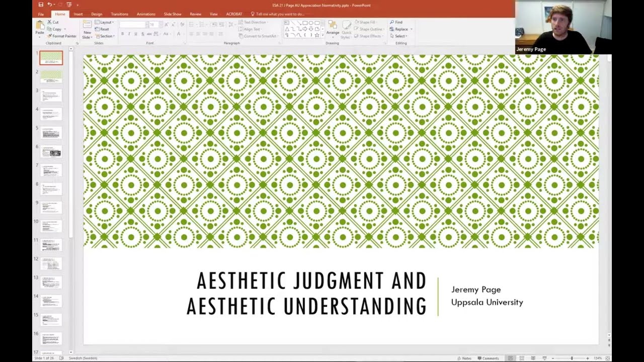644x362 pixels.
Task: Toggle the Notes pane
Action: (464, 358)
